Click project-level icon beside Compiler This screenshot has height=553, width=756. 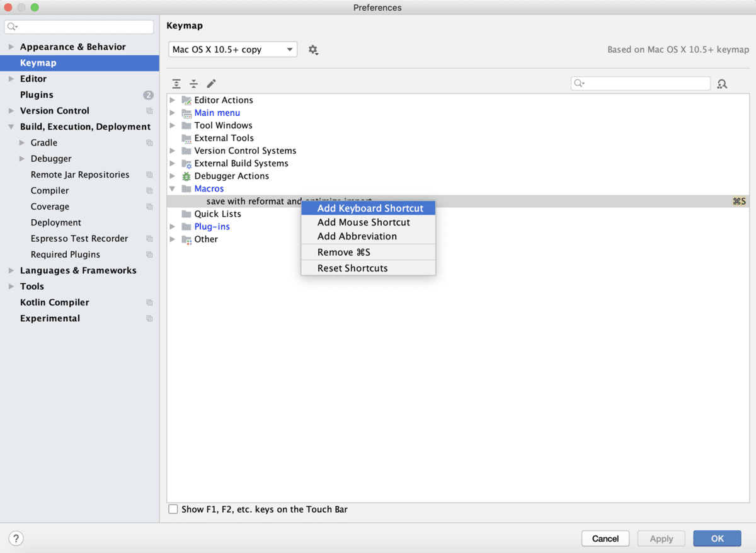[149, 191]
